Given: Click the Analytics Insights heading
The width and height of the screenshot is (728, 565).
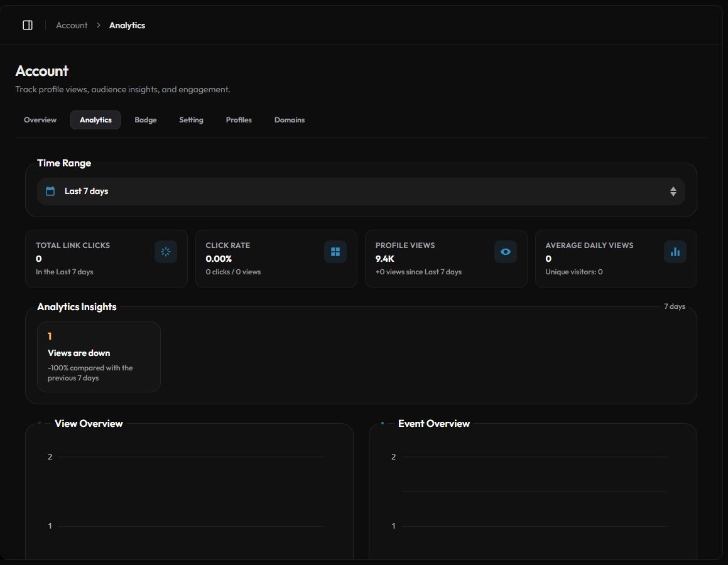Looking at the screenshot, I should [x=77, y=306].
